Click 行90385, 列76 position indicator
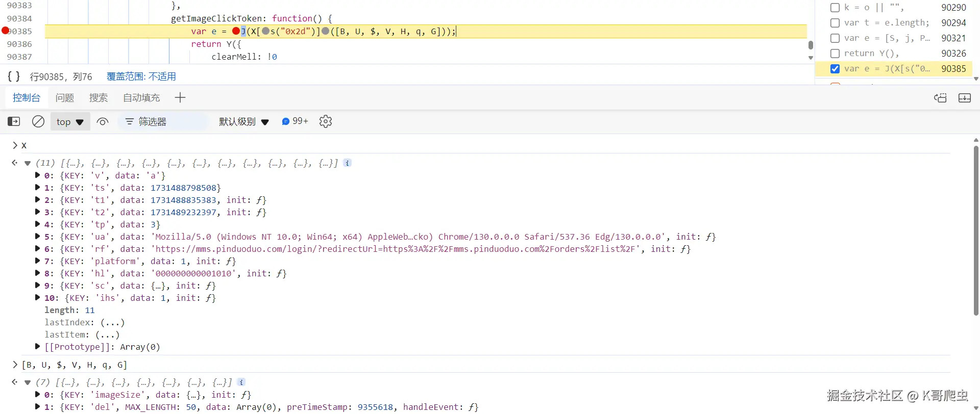 click(61, 76)
